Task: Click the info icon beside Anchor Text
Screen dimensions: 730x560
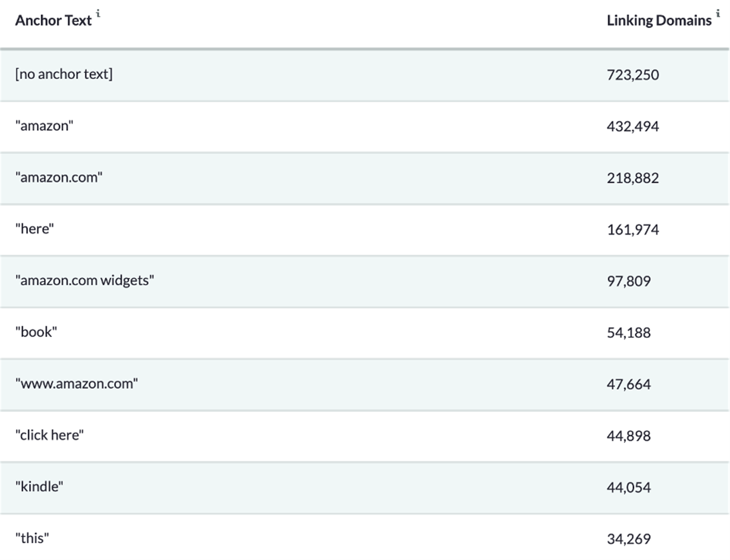Action: pos(98,14)
